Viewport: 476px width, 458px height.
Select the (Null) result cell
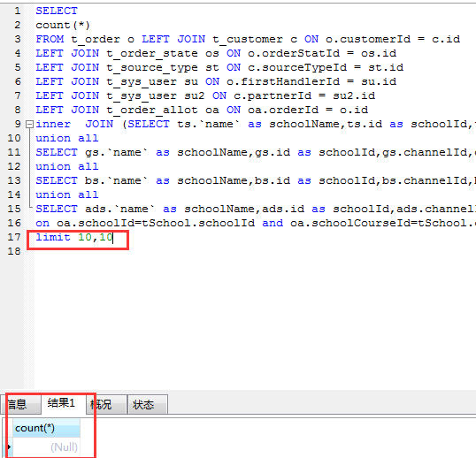coord(46,447)
